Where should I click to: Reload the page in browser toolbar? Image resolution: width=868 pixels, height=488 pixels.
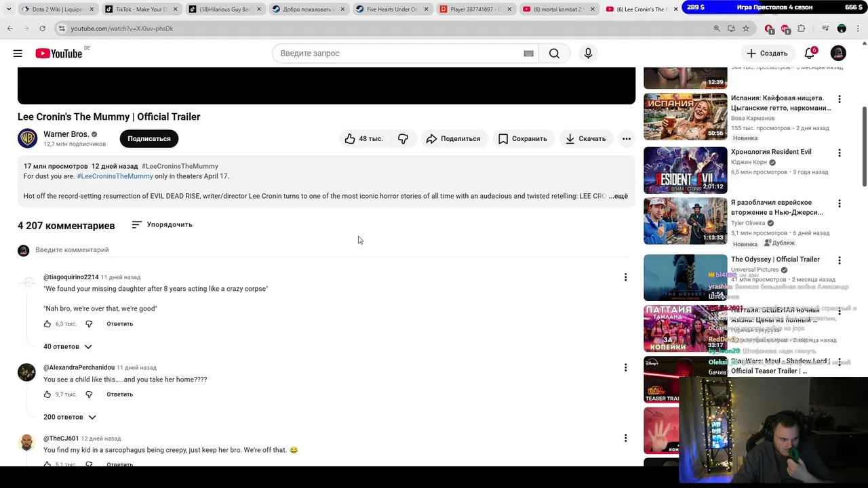[42, 28]
